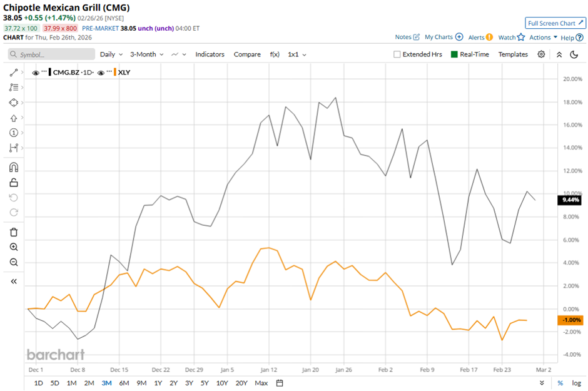This screenshot has width=588, height=391.
Task: Select the 5D time range
Action: click(55, 383)
